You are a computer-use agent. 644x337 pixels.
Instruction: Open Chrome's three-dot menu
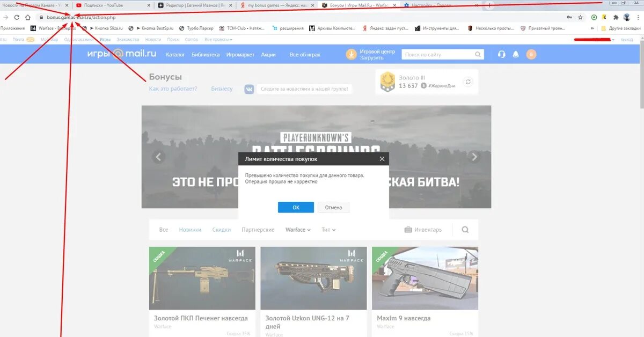point(638,17)
